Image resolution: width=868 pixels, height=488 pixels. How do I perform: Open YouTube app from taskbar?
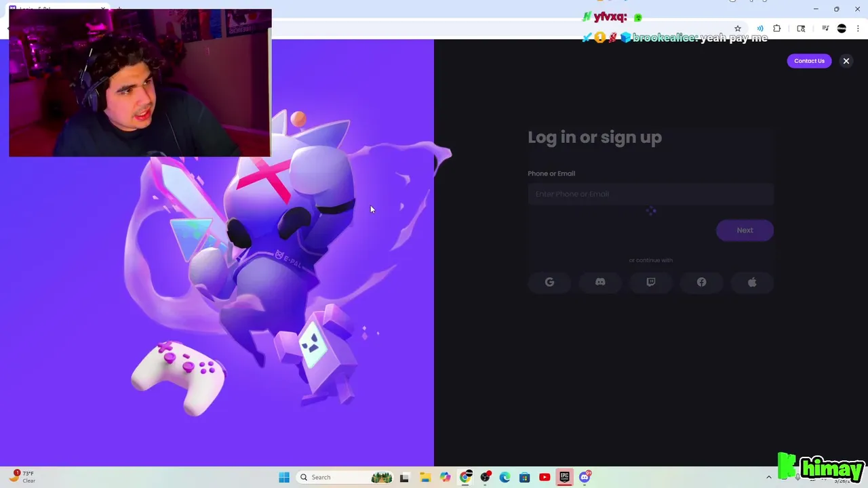point(545,477)
